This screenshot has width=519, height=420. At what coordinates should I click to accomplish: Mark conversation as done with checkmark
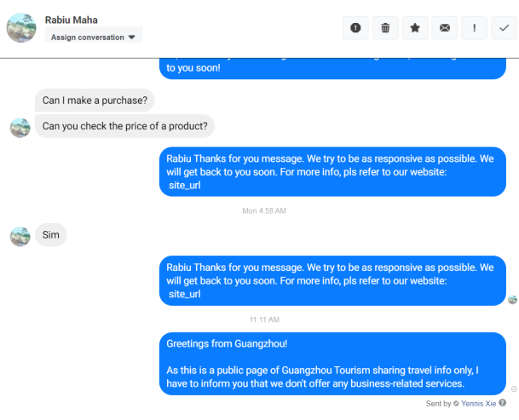tap(504, 28)
